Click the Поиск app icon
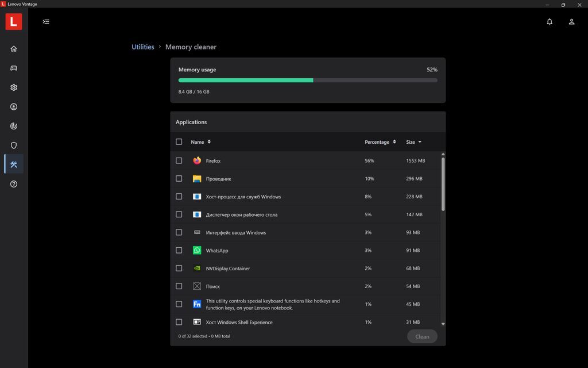The image size is (588, 368). point(197,286)
